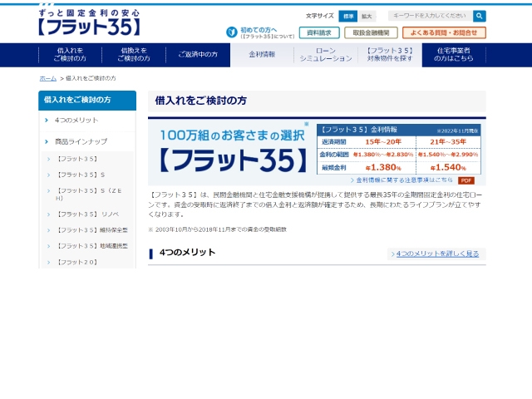The width and height of the screenshot is (532, 399).
Task: Open 借換えをご検討の方 nav tab
Action: tap(134, 55)
